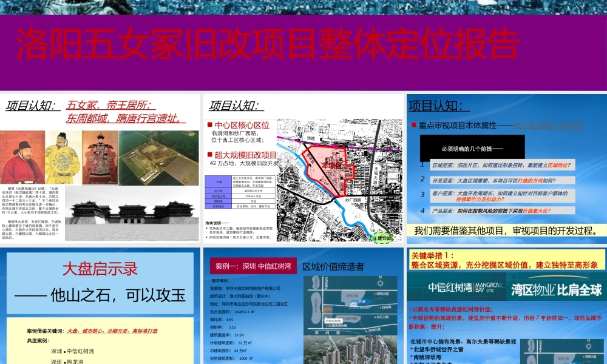Open the 案例一 深圳中信红树湾 slide
Screen dimensions: 607x364
pos(303,306)
